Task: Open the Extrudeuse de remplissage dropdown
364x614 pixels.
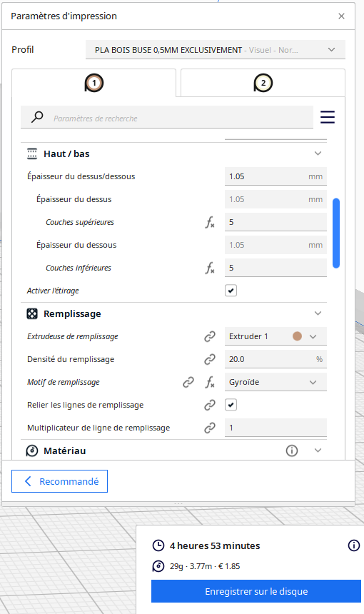Action: 275,336
